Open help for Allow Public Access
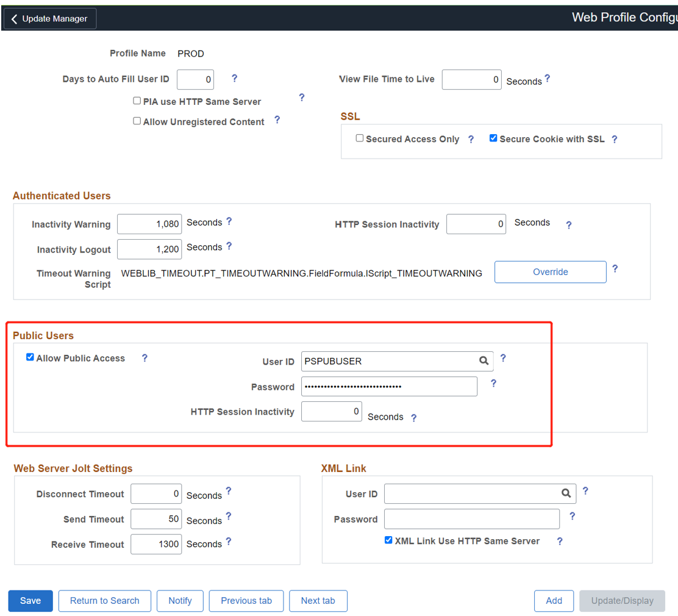Image resolution: width=678 pixels, height=616 pixels. coord(145,358)
